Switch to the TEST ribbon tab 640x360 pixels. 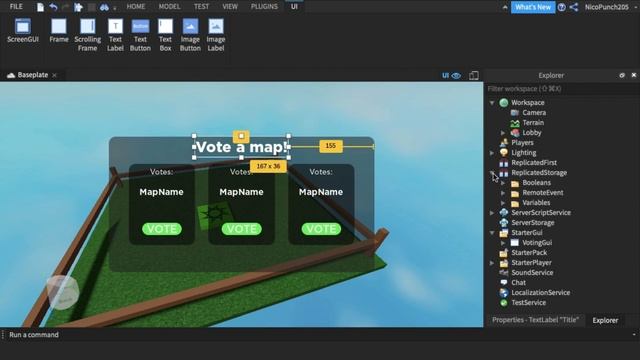[x=201, y=7]
